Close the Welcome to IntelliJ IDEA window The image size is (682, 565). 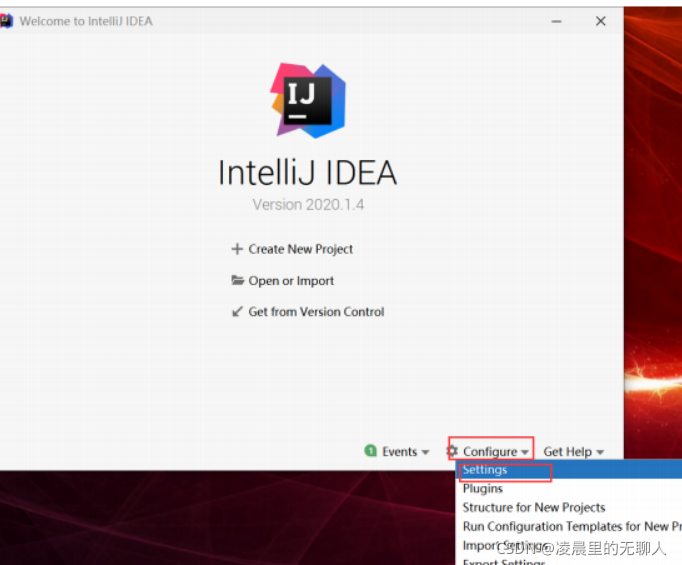[x=601, y=21]
